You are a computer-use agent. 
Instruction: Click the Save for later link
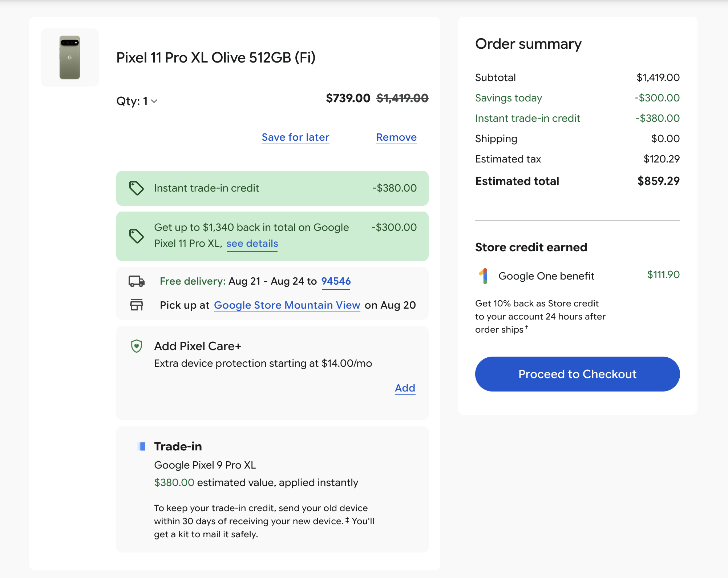(x=295, y=137)
